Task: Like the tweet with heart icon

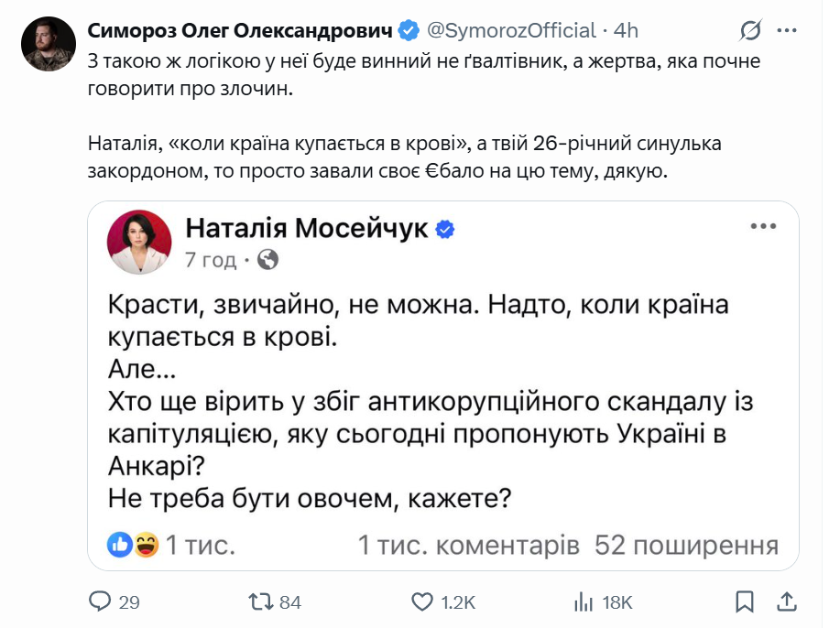Action: 421,601
